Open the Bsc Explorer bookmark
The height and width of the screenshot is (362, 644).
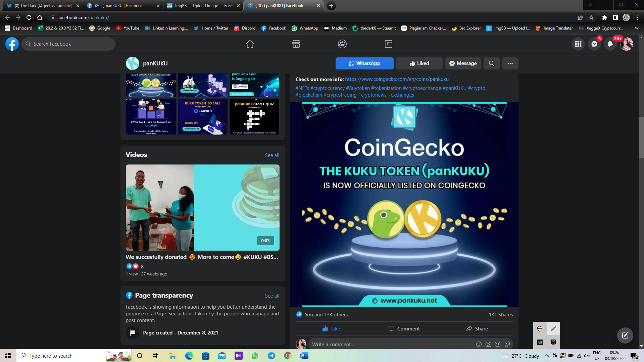pos(466,28)
